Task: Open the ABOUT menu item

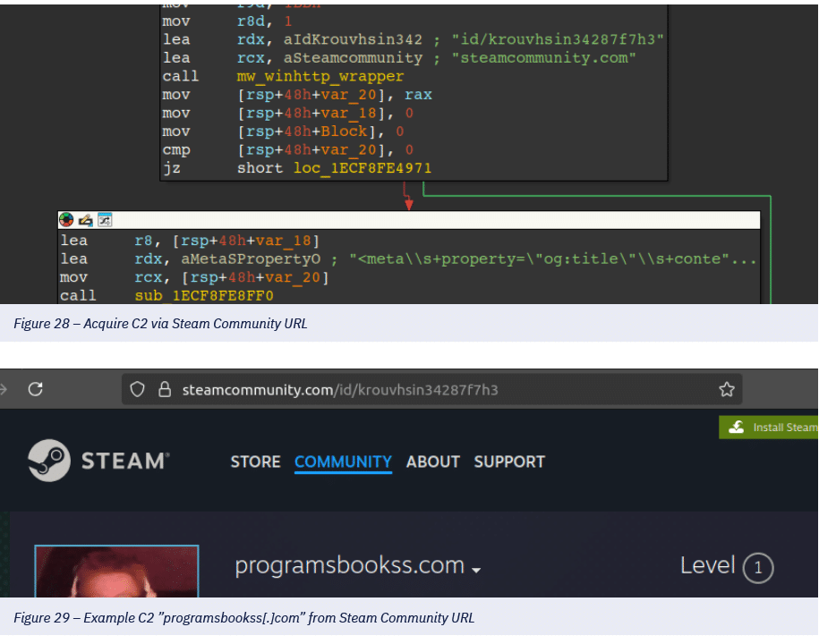Action: (x=432, y=462)
